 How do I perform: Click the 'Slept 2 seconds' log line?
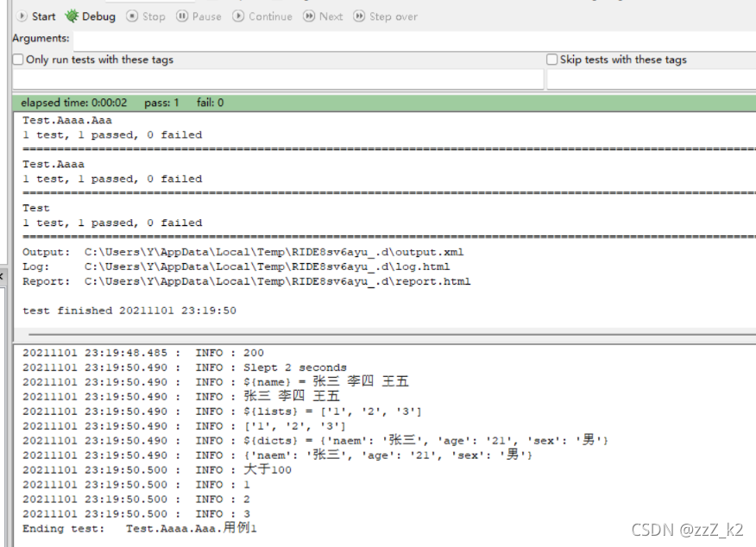tap(185, 368)
